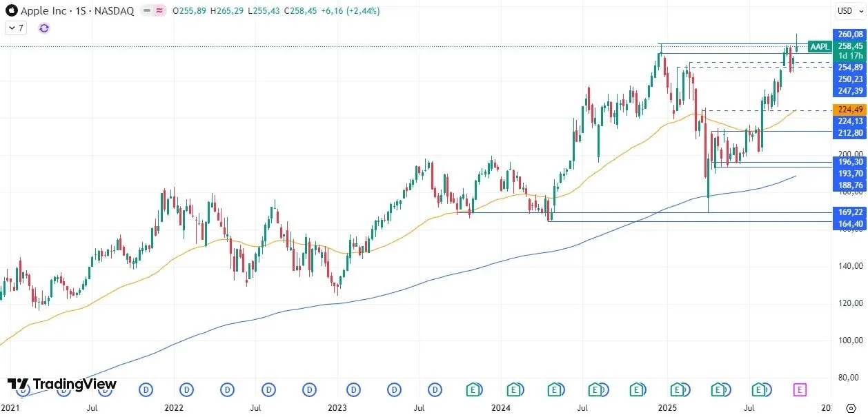Click the purple refresh icon below the legend
This screenshot has height=417, width=868.
point(43,28)
